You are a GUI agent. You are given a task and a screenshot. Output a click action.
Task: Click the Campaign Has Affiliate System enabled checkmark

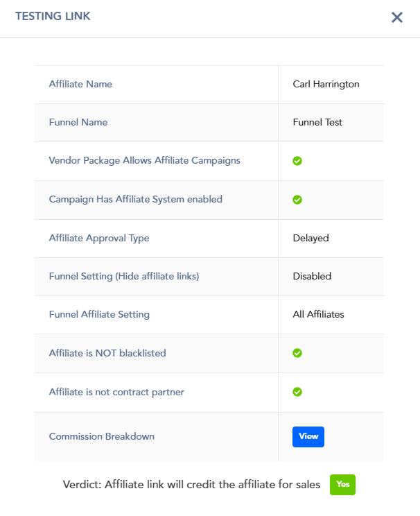[297, 200]
